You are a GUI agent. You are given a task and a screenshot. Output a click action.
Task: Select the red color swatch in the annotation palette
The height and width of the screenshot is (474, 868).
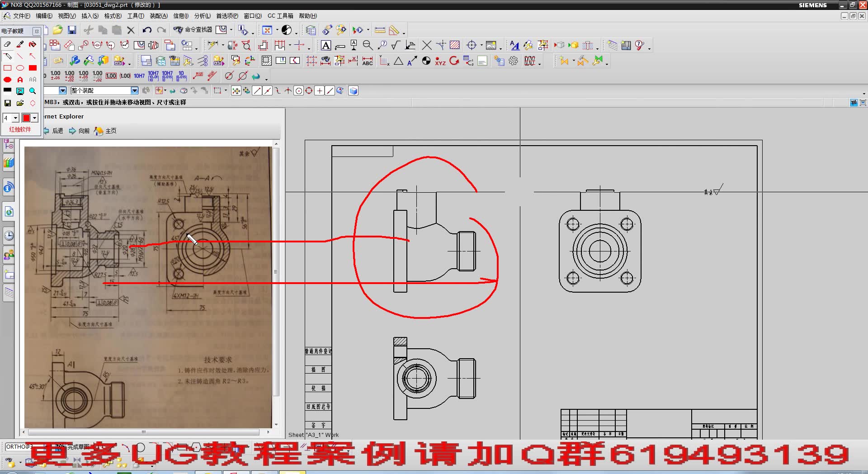pyautogui.click(x=32, y=68)
